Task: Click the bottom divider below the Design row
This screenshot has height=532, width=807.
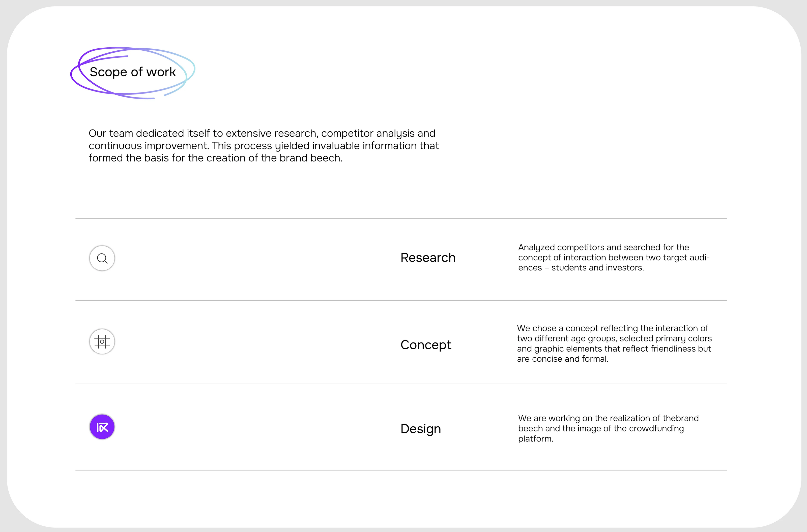Action: coord(401,470)
